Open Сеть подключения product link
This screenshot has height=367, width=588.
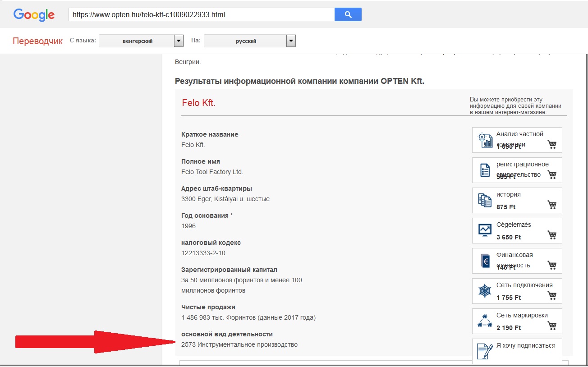[x=524, y=285]
